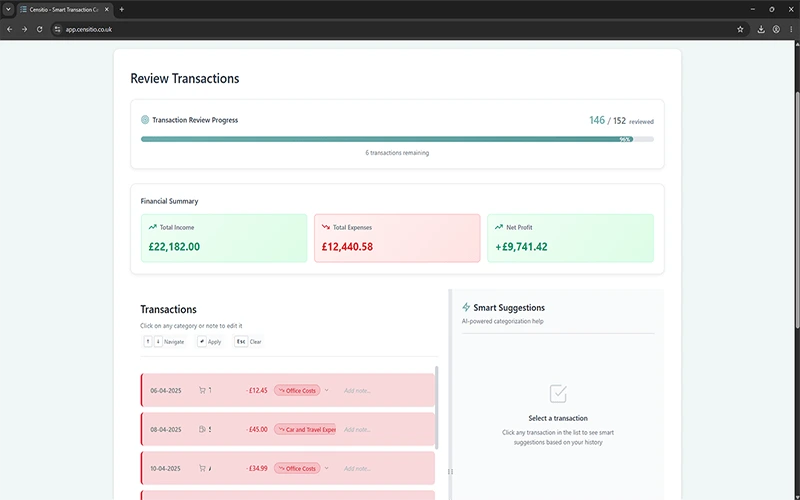The height and width of the screenshot is (500, 800).
Task: Select the Censitio Smart Transaction tab
Action: click(64, 10)
